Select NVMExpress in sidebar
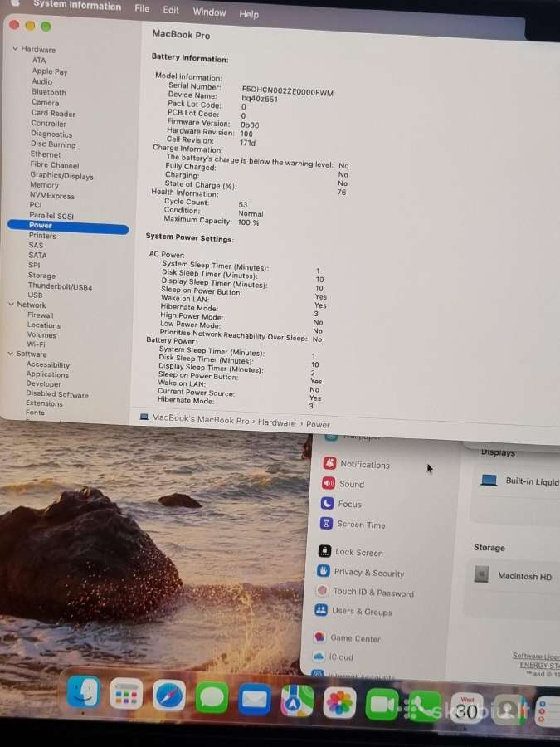The width and height of the screenshot is (560, 747). click(x=52, y=195)
